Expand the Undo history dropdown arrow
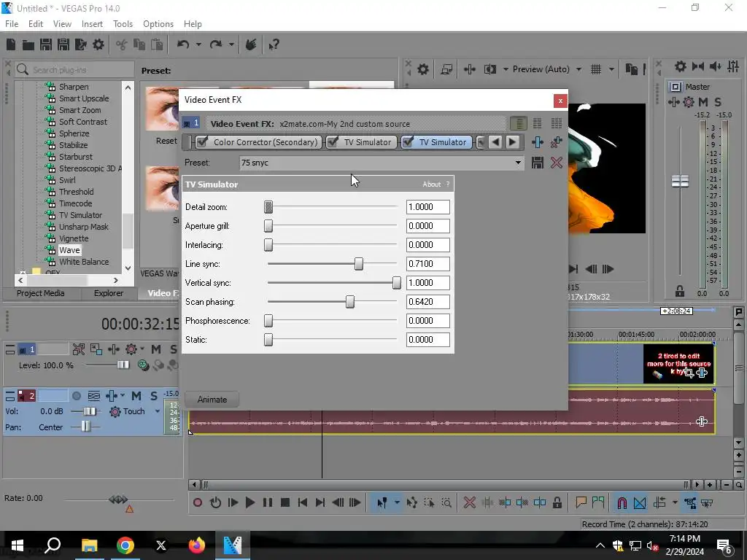747x560 pixels. 198,44
